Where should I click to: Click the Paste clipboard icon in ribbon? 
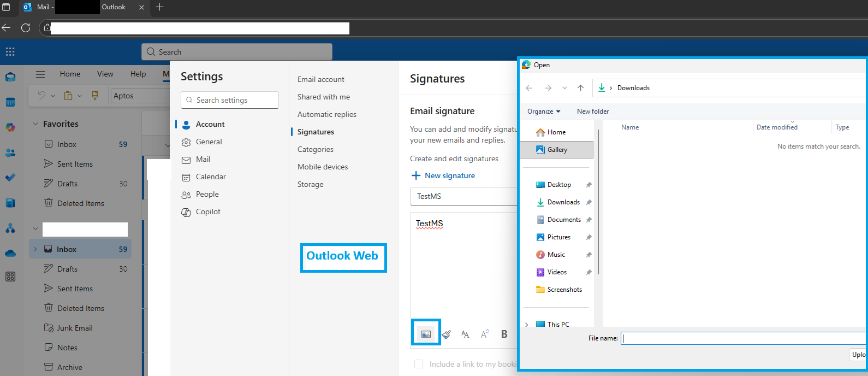point(68,96)
